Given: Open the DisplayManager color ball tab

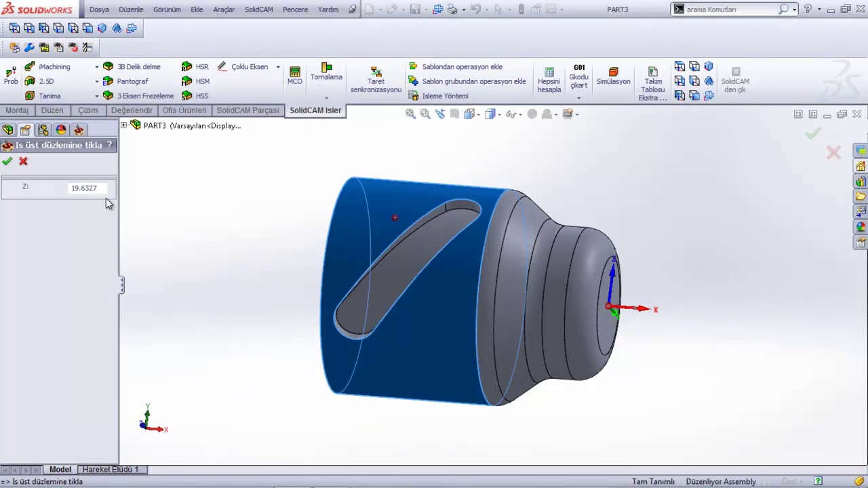Looking at the screenshot, I should pyautogui.click(x=61, y=129).
